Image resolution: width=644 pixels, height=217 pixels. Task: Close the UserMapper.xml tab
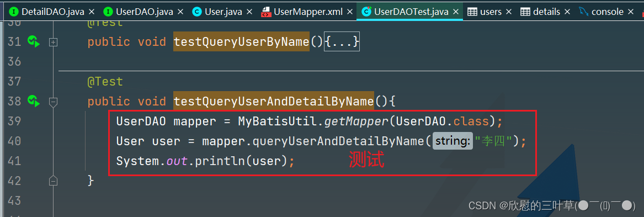click(349, 12)
